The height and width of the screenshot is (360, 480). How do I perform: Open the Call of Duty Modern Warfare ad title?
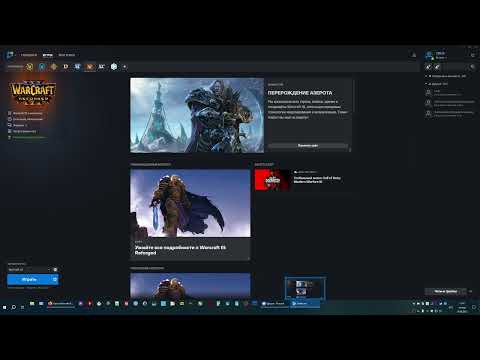click(x=317, y=180)
